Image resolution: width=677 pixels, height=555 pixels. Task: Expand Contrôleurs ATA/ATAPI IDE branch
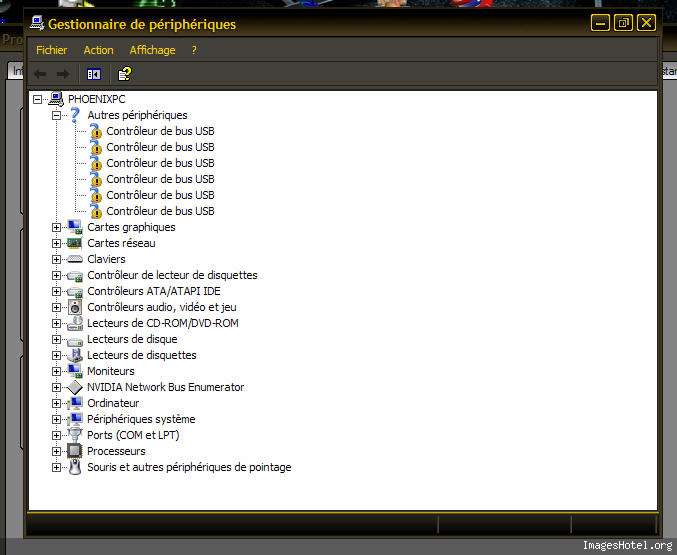(56, 291)
